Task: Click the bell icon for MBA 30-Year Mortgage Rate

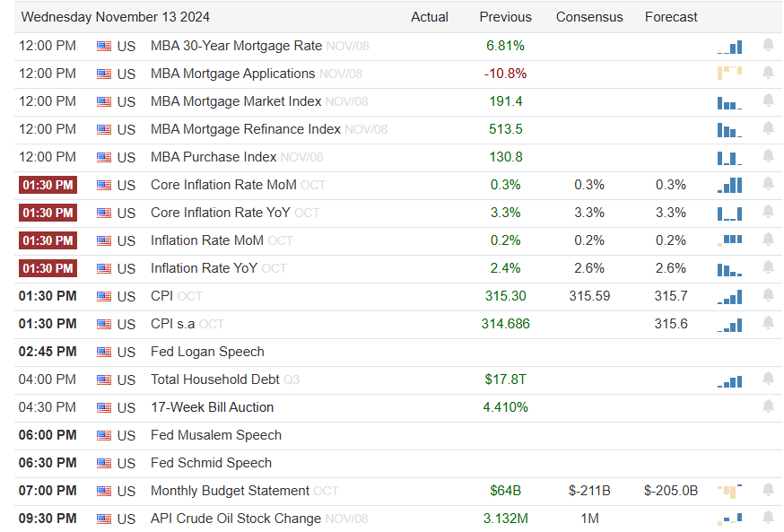Action: point(768,45)
